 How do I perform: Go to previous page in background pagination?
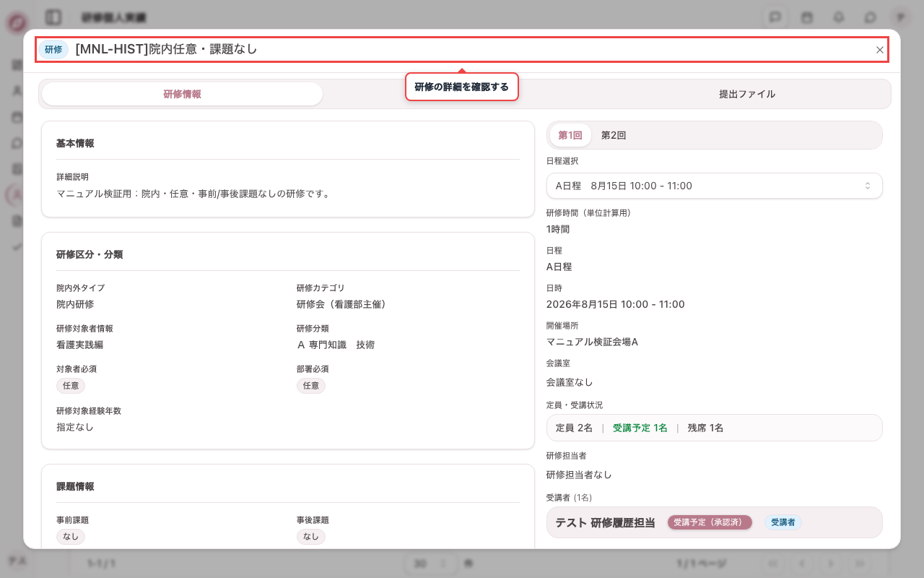802,563
